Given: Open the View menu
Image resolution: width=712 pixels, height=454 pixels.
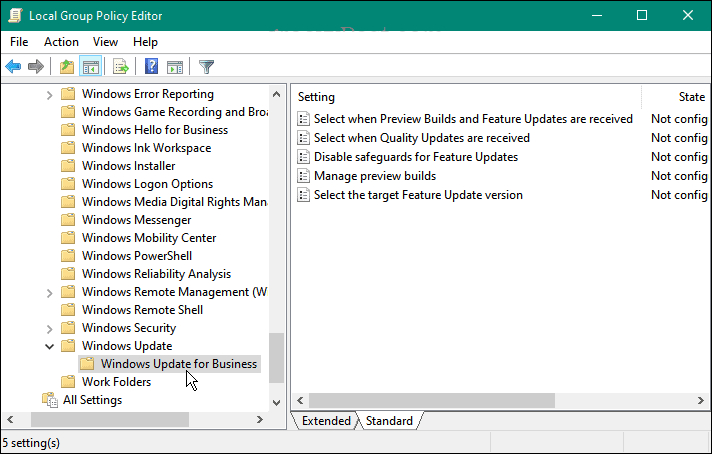Looking at the screenshot, I should [x=105, y=42].
